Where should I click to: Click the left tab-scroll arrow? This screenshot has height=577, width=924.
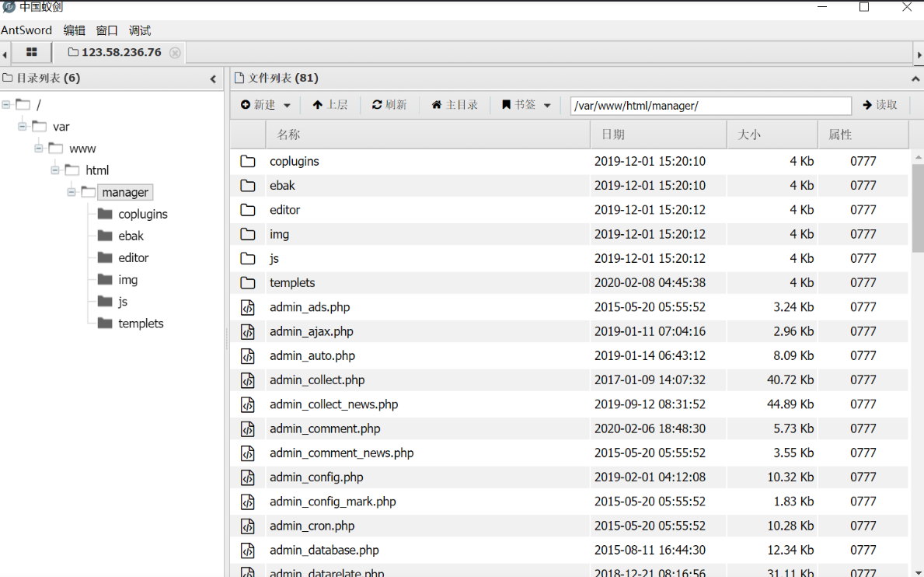pyautogui.click(x=5, y=54)
